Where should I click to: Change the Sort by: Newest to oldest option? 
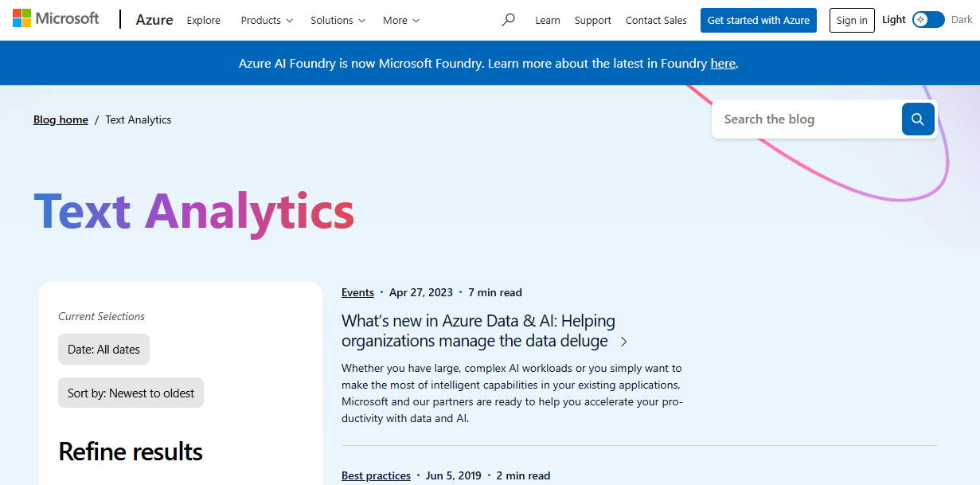pyautogui.click(x=131, y=392)
